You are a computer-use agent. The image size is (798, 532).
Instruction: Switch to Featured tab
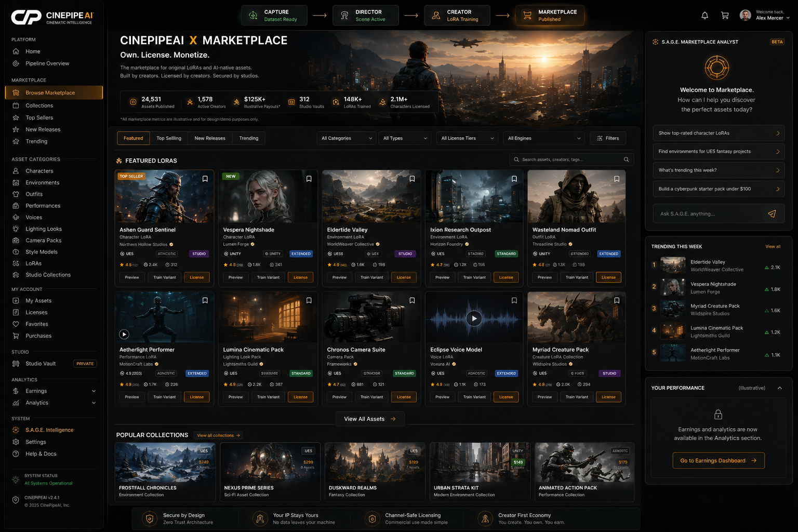134,138
